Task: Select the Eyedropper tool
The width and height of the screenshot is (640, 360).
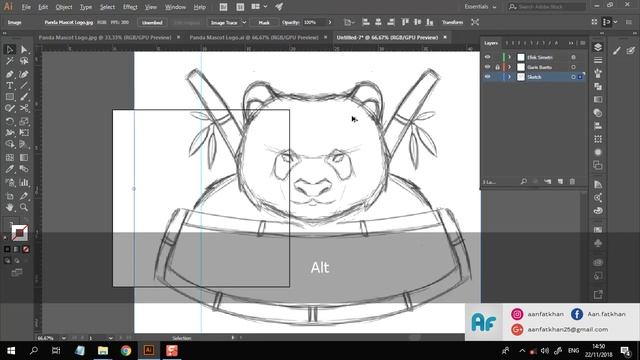Action: (x=10, y=169)
